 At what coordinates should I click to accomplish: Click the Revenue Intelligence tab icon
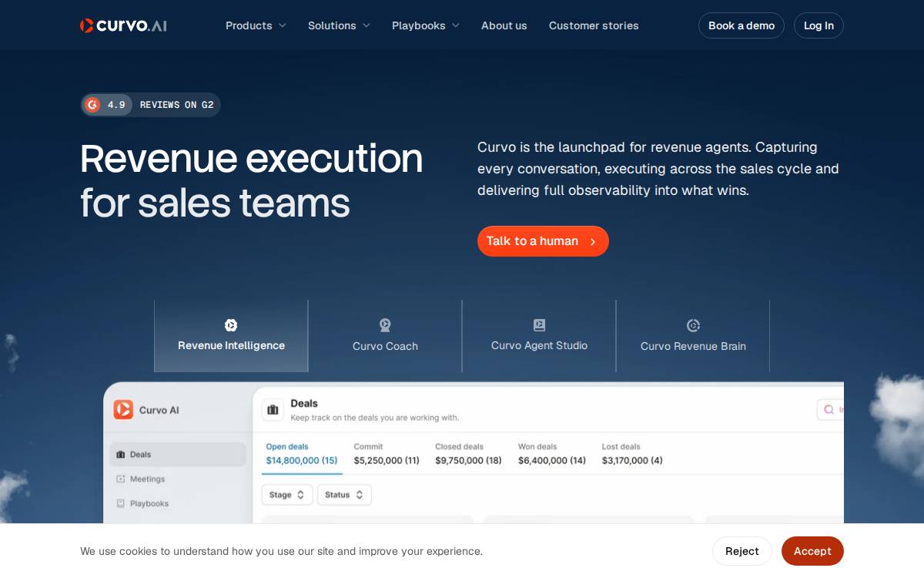tap(231, 325)
